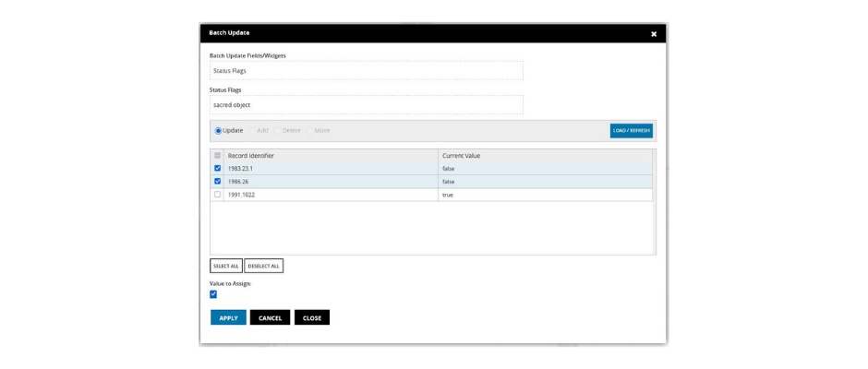Check the record 1991.1022 checkbox
The image size is (868, 369).
(217, 194)
